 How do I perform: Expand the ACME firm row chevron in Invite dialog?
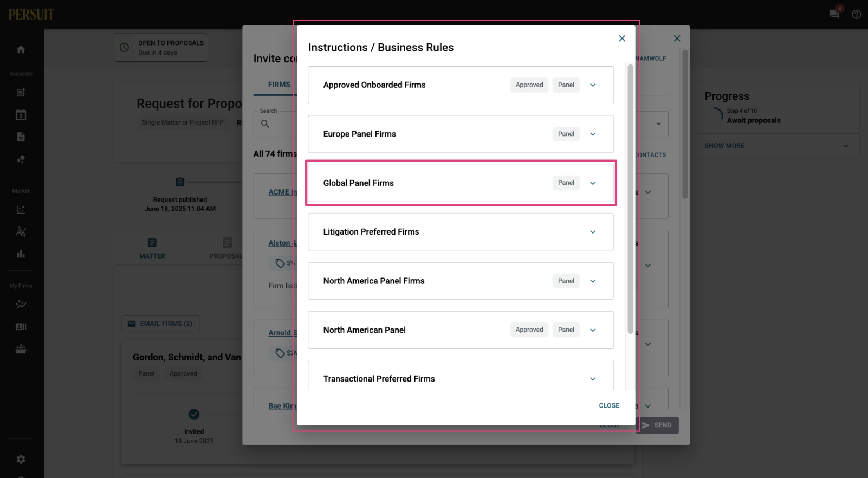tap(648, 192)
